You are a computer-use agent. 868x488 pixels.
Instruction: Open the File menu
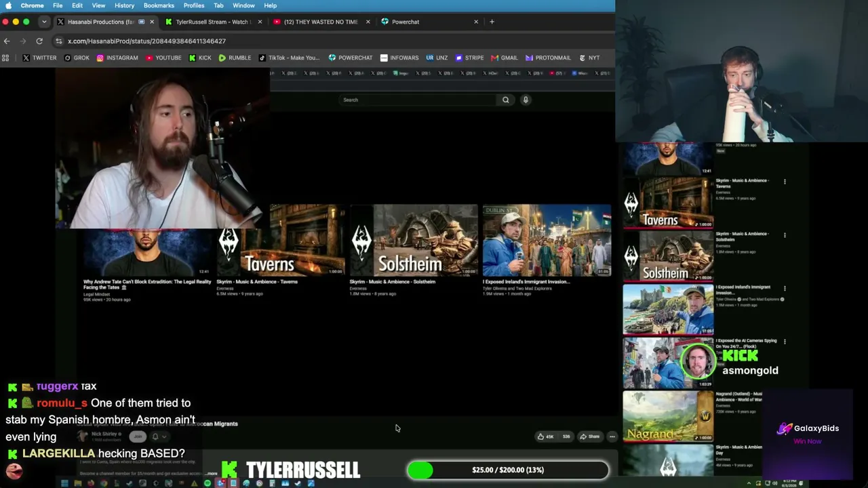(x=58, y=5)
